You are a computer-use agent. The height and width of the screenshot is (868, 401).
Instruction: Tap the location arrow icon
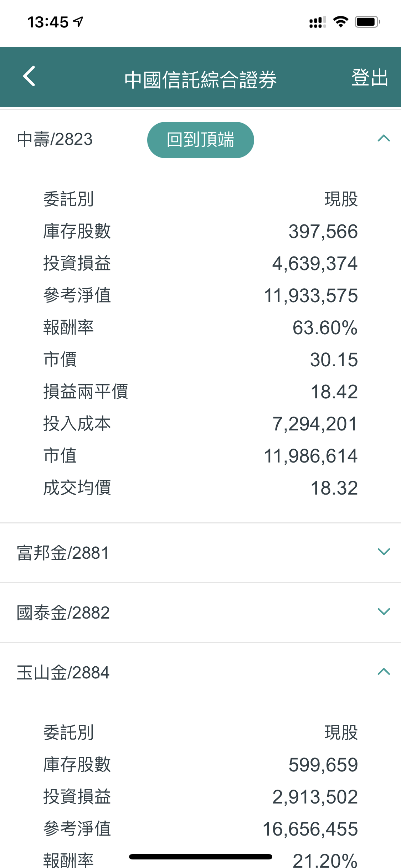(78, 22)
